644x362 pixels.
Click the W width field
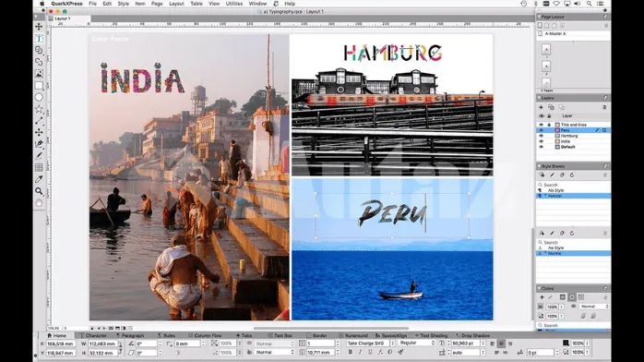coord(102,344)
